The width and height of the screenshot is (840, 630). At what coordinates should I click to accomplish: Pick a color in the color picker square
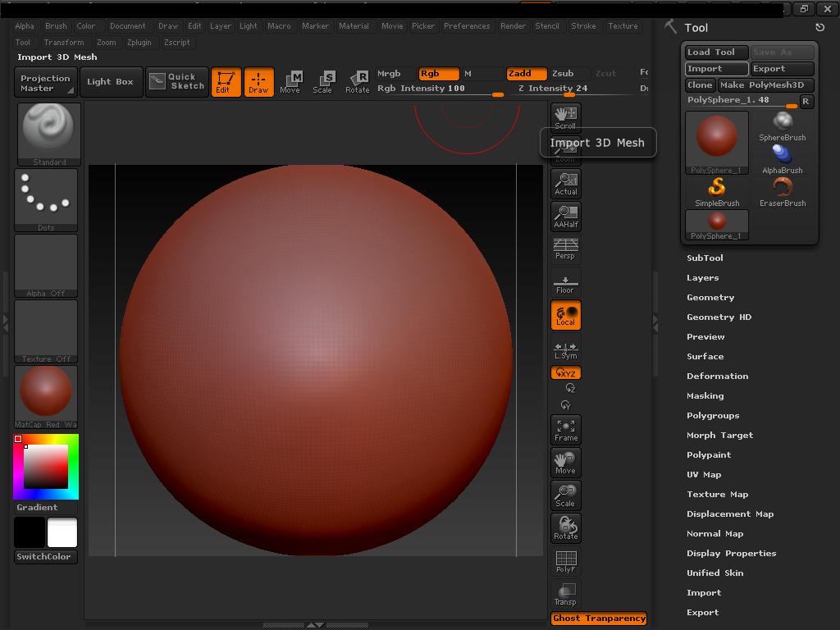pos(46,466)
